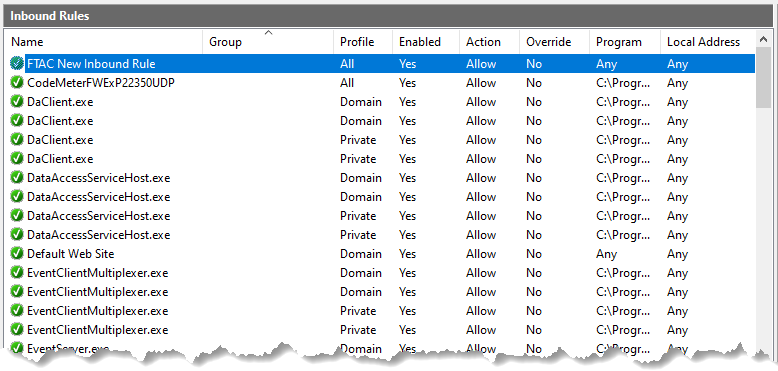Sort rules by Group column header
The height and width of the screenshot is (371, 778).
point(268,42)
